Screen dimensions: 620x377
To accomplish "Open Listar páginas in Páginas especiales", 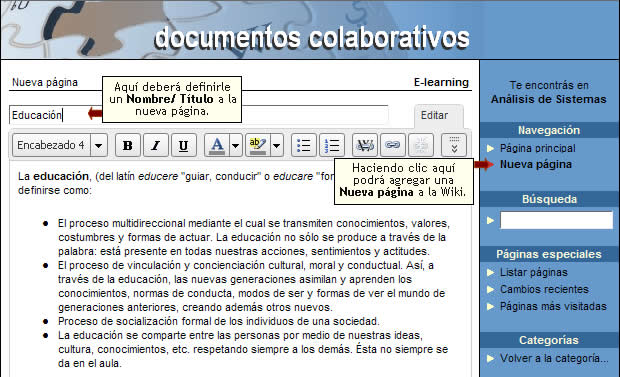I will (x=533, y=272).
